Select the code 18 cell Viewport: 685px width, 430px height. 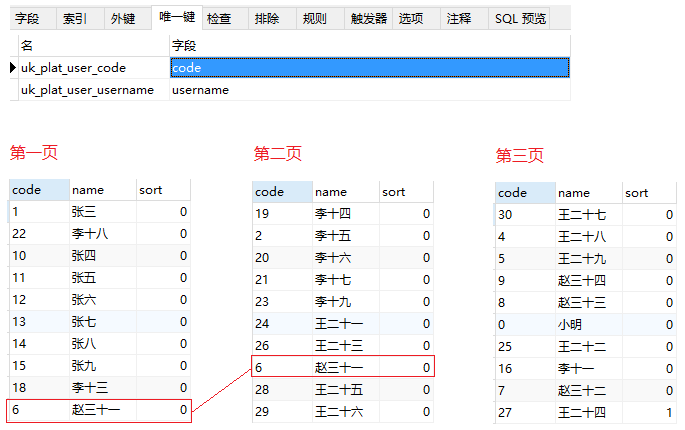click(39, 388)
